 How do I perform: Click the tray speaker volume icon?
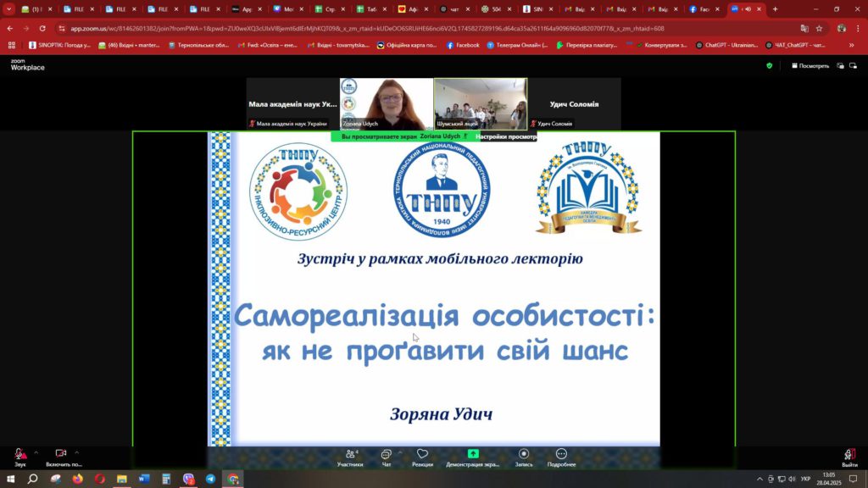(792, 480)
